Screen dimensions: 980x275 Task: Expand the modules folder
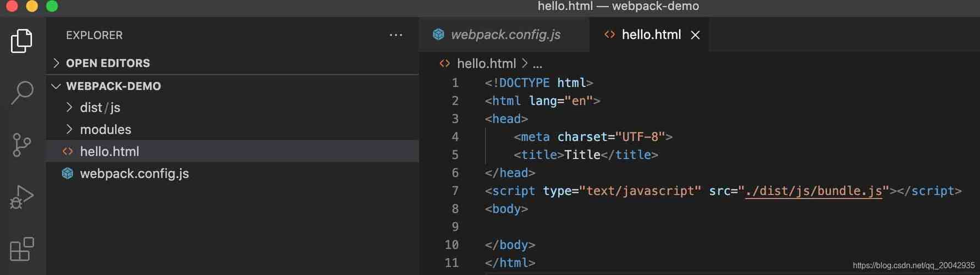coord(69,130)
